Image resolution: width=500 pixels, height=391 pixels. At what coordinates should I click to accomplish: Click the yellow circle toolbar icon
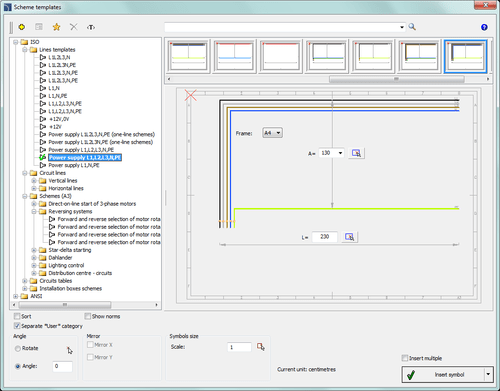click(22, 27)
